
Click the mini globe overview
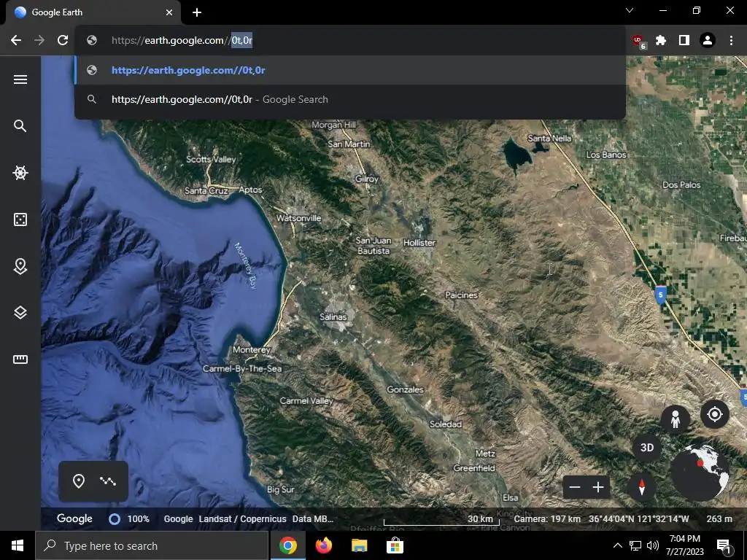[x=700, y=472]
